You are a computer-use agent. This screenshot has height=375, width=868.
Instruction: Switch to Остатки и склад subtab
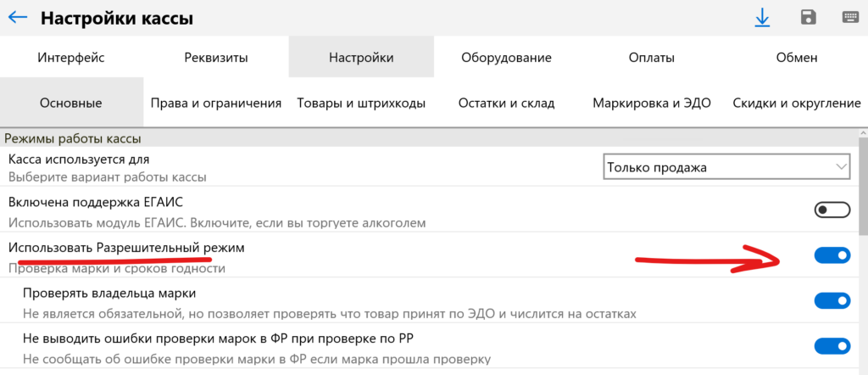click(506, 104)
